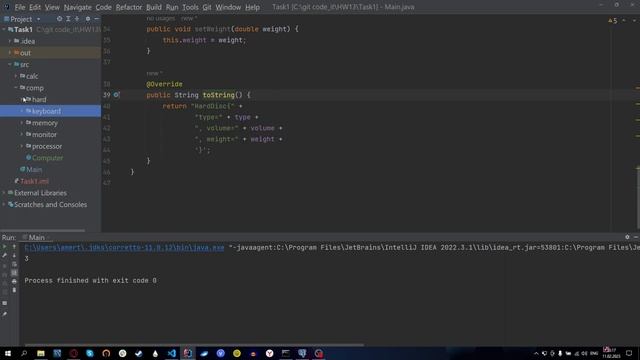640x360 pixels.
Task: Open the Help menu
Action: pyautogui.click(x=252, y=7)
